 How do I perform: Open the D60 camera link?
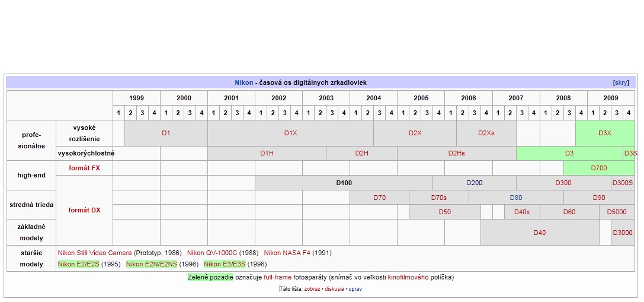[569, 212]
